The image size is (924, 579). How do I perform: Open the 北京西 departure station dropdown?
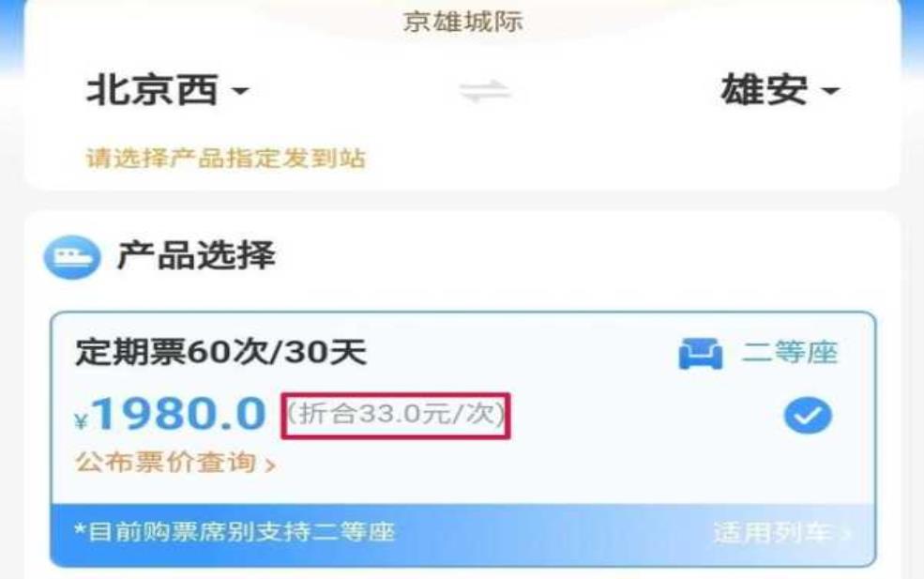click(x=168, y=90)
